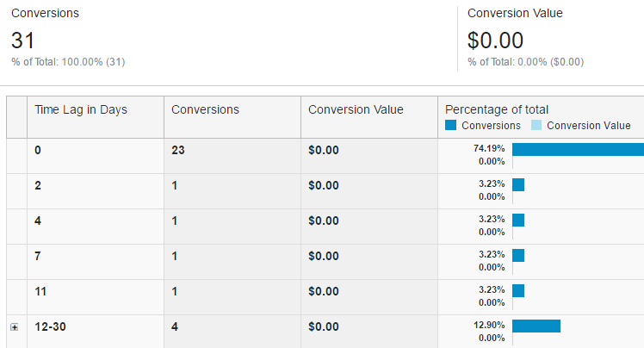Click the Conversion Value total $0.00
This screenshot has height=348, width=644.
tap(495, 40)
